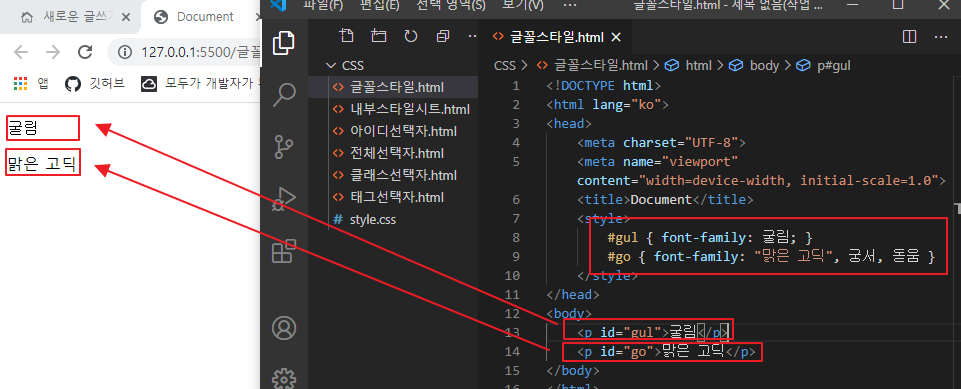Image resolution: width=961 pixels, height=389 pixels.
Task: Open the 파일(F) menu
Action: click(x=323, y=5)
